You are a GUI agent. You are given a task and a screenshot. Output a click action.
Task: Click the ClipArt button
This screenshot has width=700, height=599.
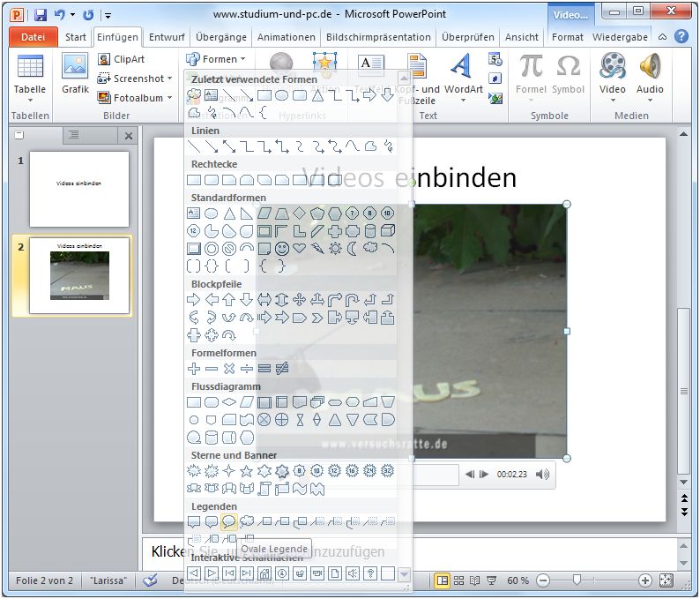pos(122,59)
